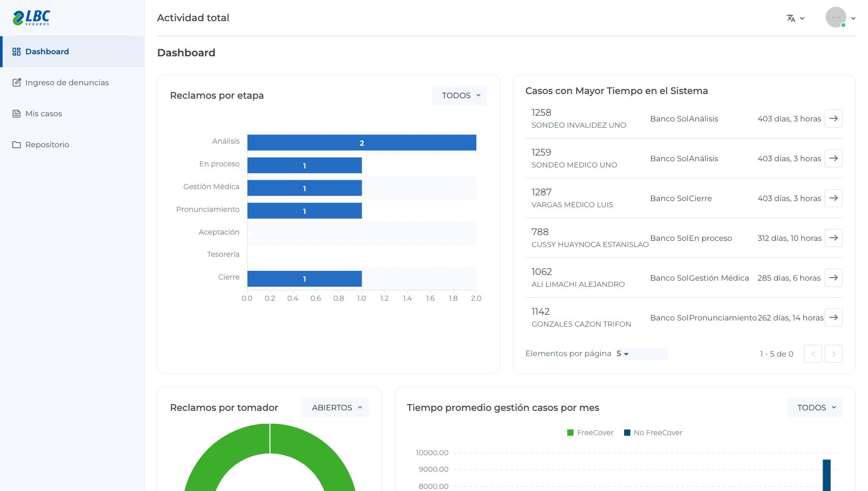Expand ABIERTOS filter in Reclamos por tomador
The height and width of the screenshot is (491, 868).
pyautogui.click(x=335, y=408)
